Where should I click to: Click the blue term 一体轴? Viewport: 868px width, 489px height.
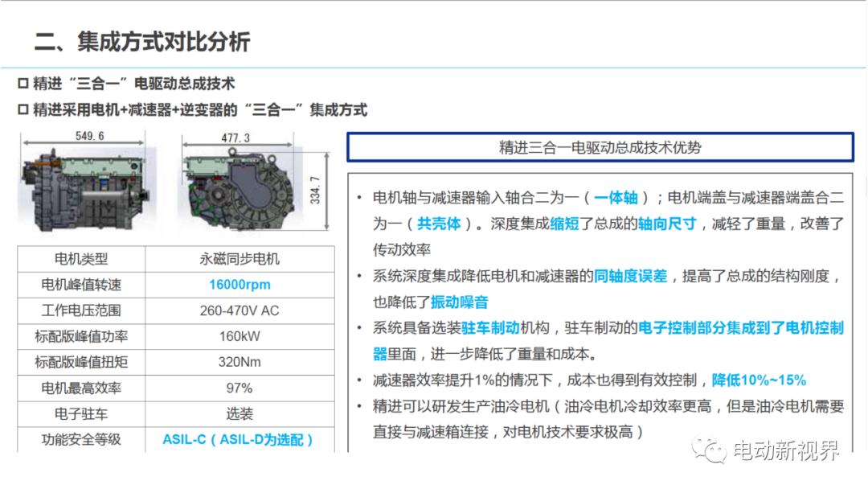(x=616, y=198)
